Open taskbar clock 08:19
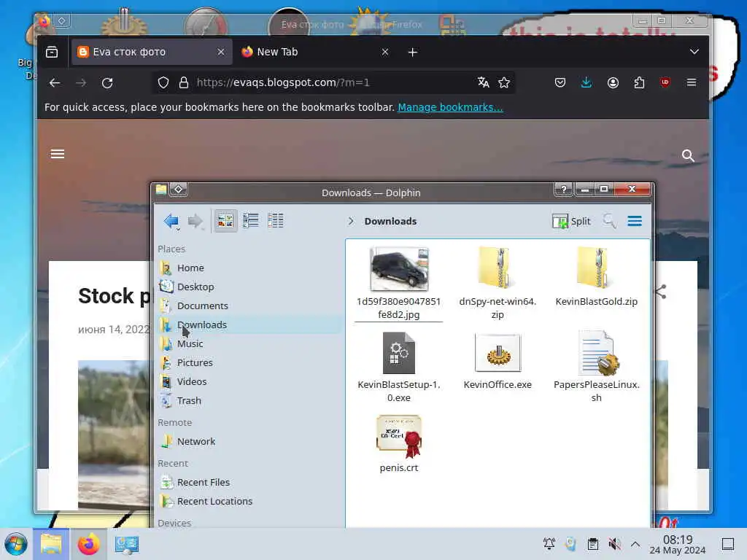 tap(678, 544)
